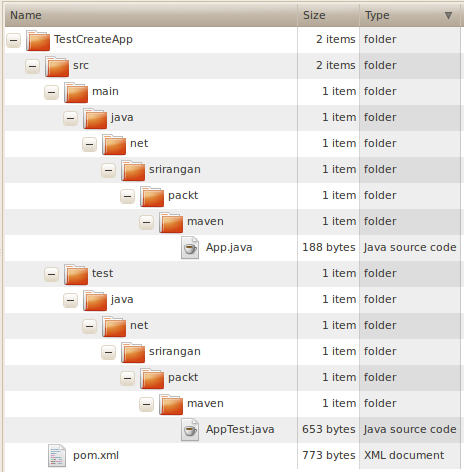This screenshot has height=472, width=464.
Task: Select the pom.xml file row
Action: tap(232, 456)
